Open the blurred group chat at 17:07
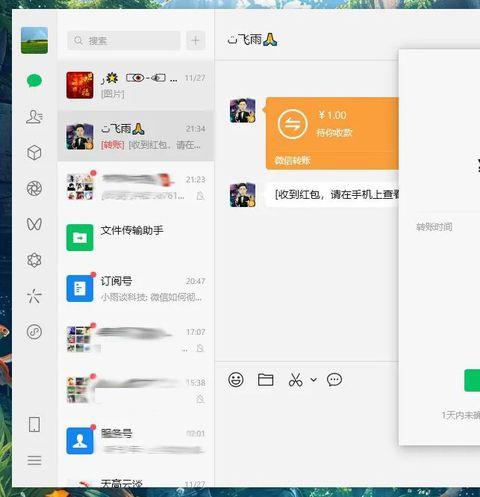Screen dimensions: 480x497 click(x=136, y=339)
